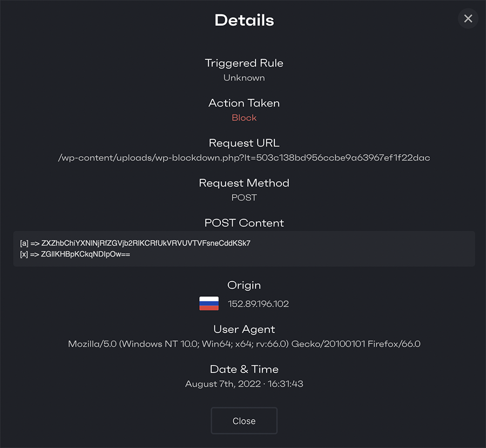Click the Firefox User Agent string
The width and height of the screenshot is (486, 448).
pos(244,344)
